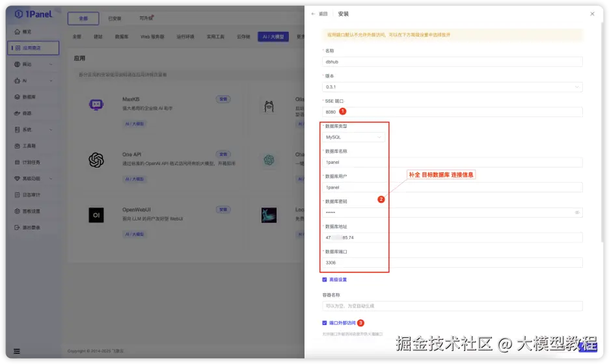
Task: Click the 系统 system sidebar icon
Action: [x=17, y=129]
